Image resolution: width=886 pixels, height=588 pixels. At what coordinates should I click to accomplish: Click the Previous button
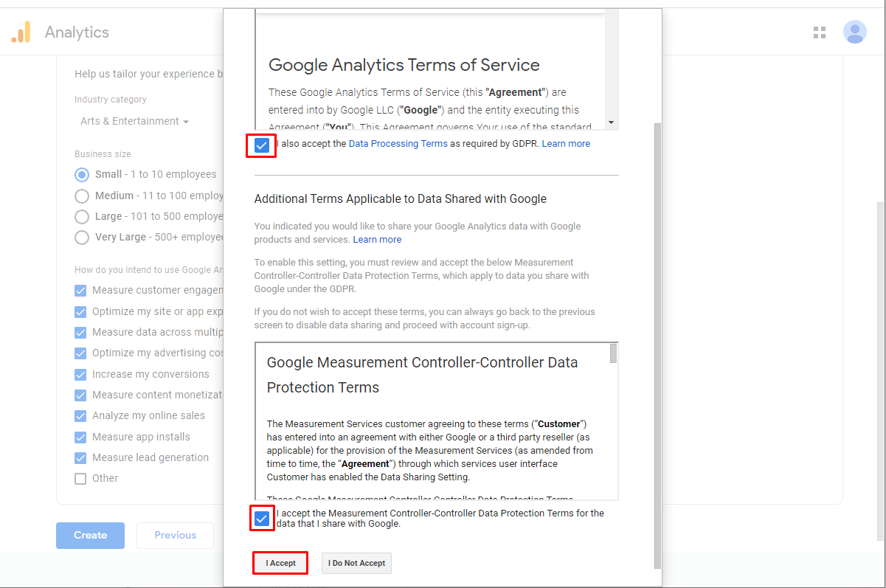(176, 536)
